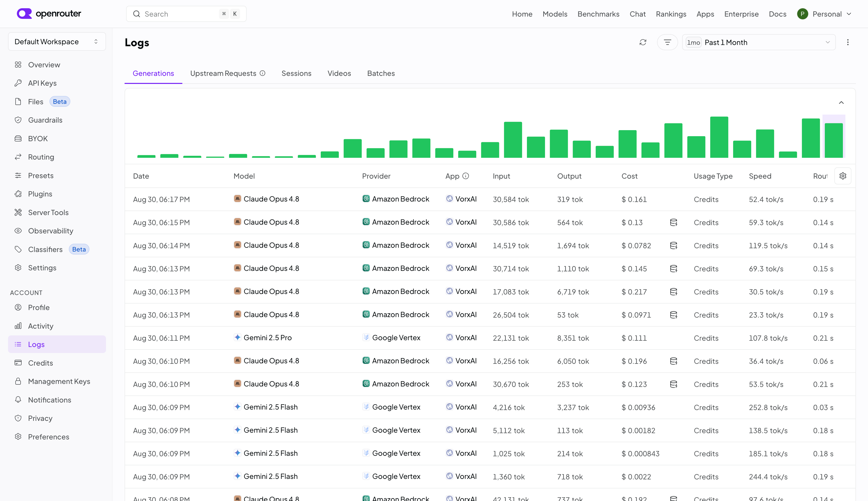Click the refresh logs icon
Viewport: 868px width, 501px height.
click(643, 42)
